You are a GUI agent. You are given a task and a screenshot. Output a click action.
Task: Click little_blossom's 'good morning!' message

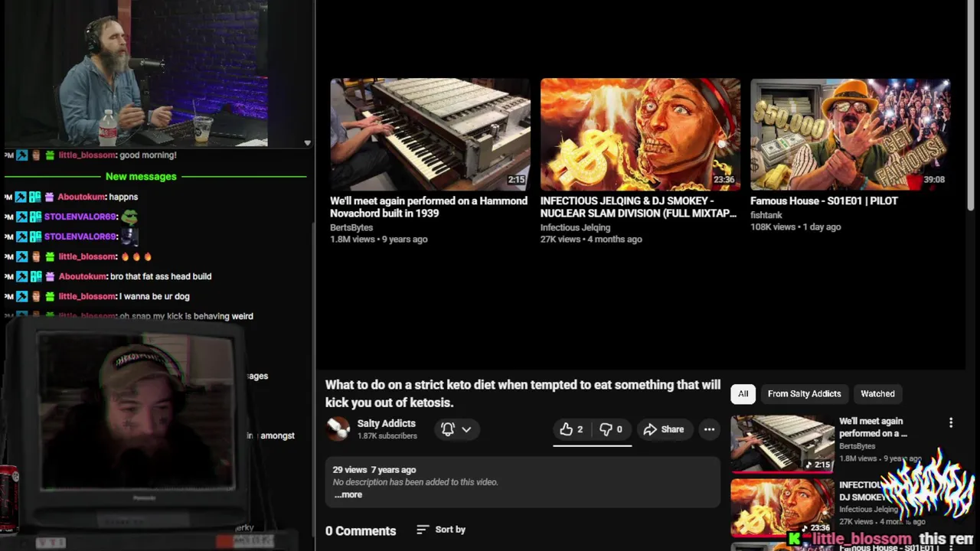[148, 155]
